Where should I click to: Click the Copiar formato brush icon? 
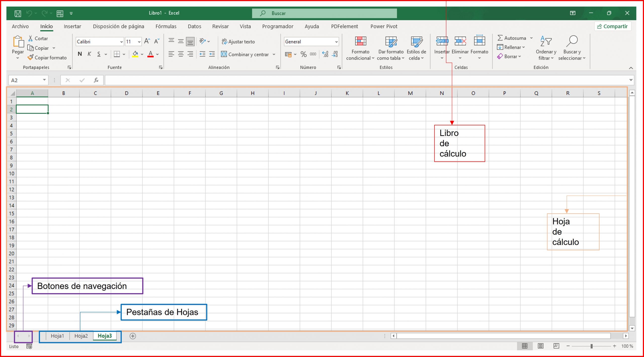[x=31, y=58]
